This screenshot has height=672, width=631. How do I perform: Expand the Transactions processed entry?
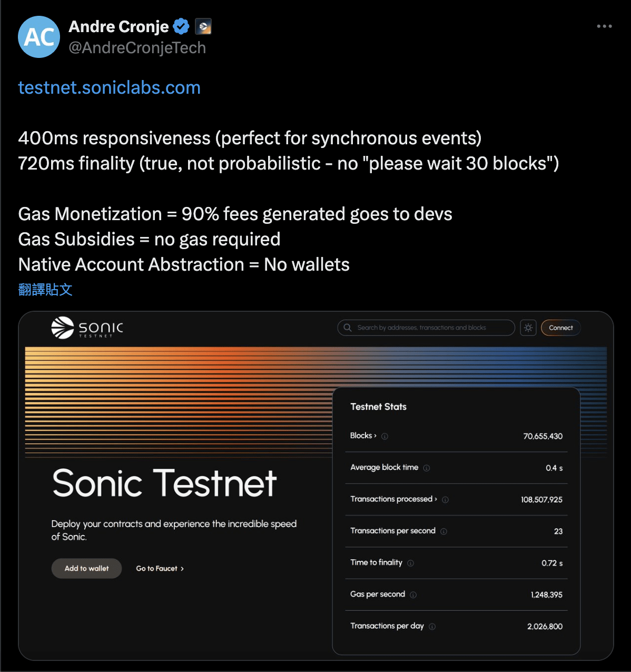point(436,499)
